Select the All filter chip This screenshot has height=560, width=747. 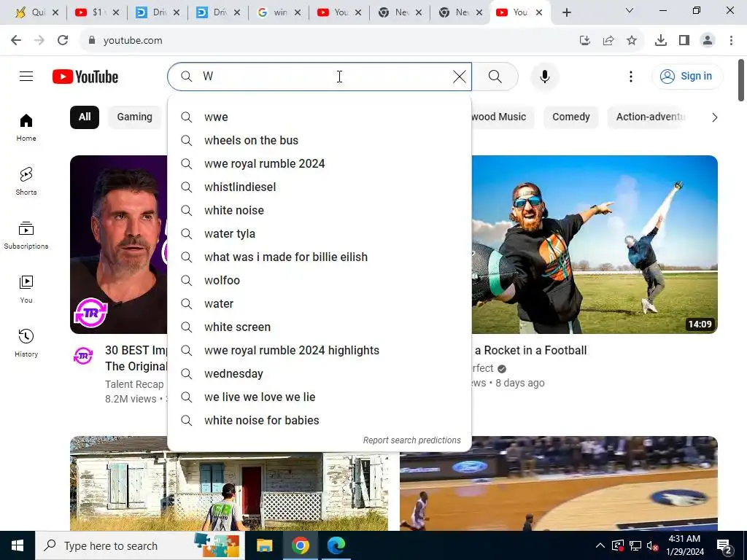click(85, 117)
